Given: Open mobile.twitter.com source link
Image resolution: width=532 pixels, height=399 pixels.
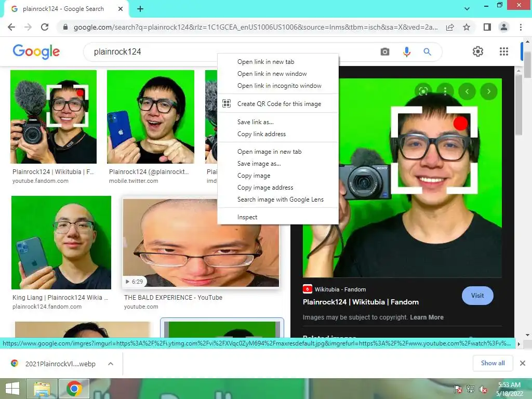Looking at the screenshot, I should click(134, 181).
